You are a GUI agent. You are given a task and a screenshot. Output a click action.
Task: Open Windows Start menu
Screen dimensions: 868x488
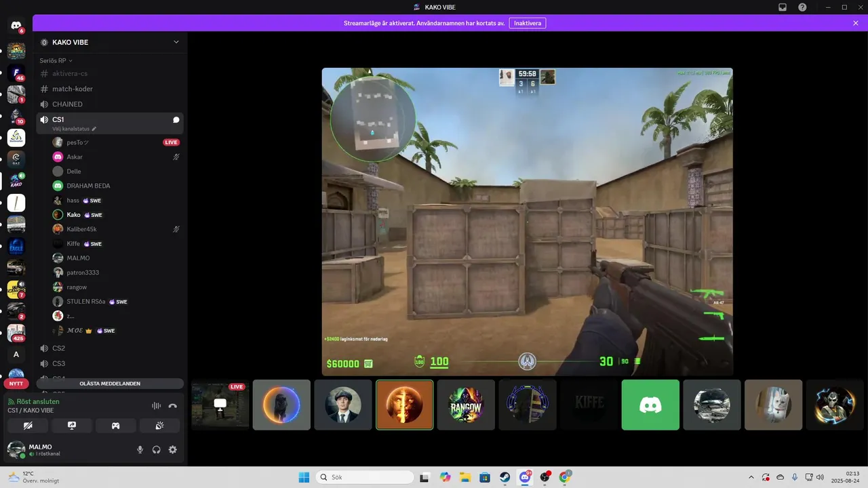point(304,477)
